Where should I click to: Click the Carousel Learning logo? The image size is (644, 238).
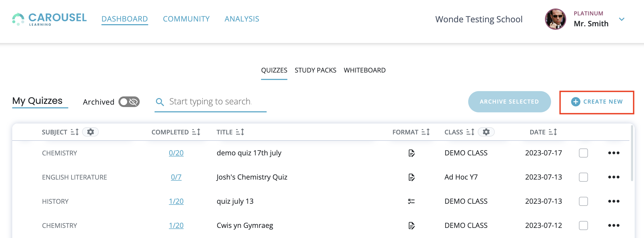point(49,19)
